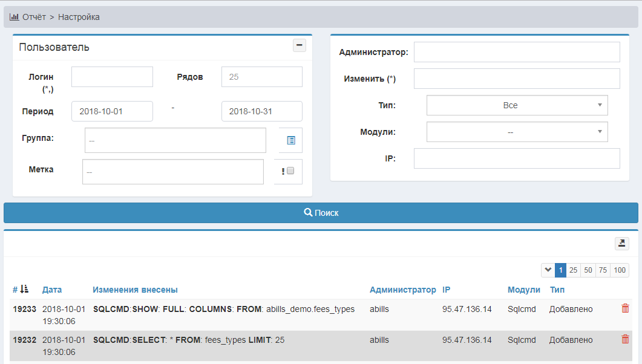Open the Тип dropdown showing Все
The width and height of the screenshot is (642, 364).
(x=517, y=105)
